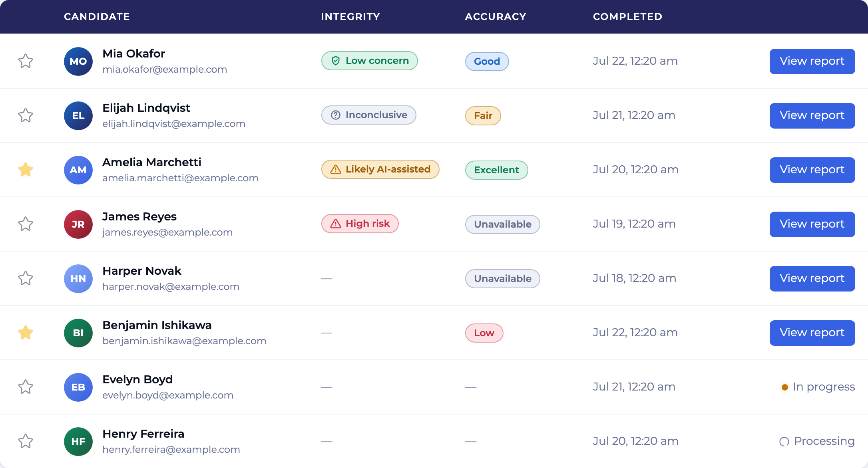Click the MO avatar for Mia Okafor
The height and width of the screenshot is (468, 868).
coord(78,61)
